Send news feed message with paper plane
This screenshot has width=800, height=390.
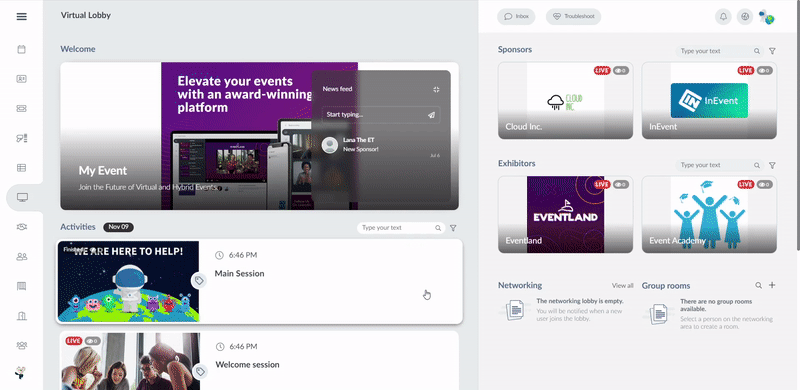(x=431, y=115)
